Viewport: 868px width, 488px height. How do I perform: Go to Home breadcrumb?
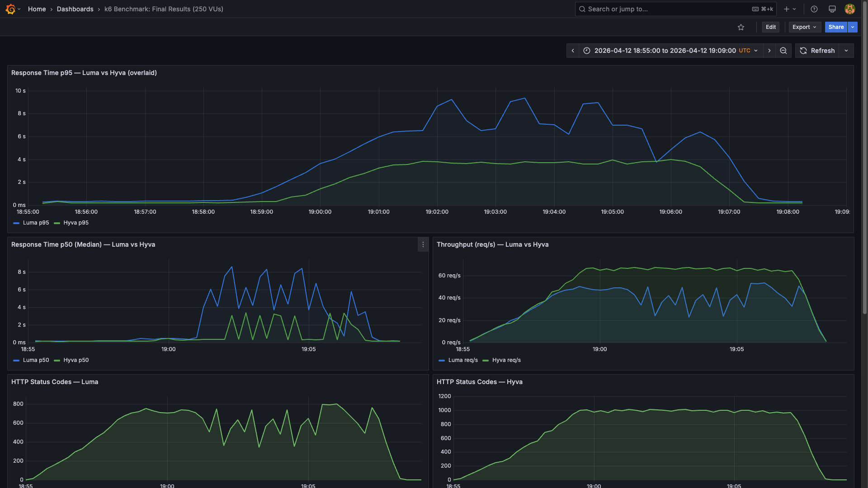coord(37,9)
